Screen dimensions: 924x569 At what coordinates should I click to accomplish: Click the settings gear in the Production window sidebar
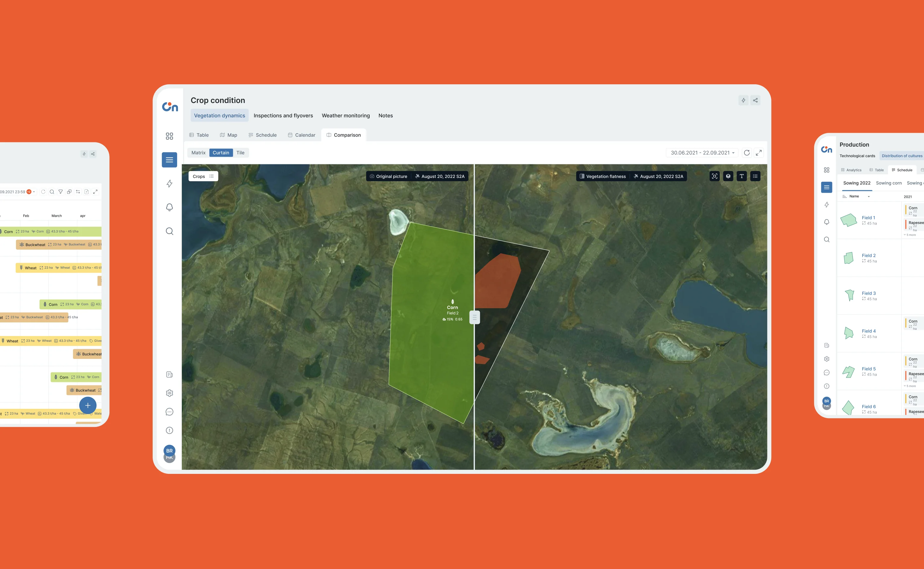[x=826, y=359]
